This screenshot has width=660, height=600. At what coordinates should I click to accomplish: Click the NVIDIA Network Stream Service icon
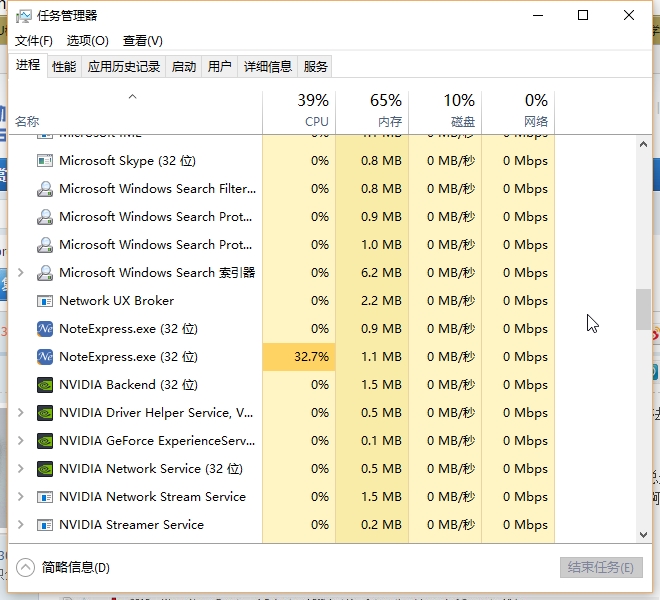point(45,497)
